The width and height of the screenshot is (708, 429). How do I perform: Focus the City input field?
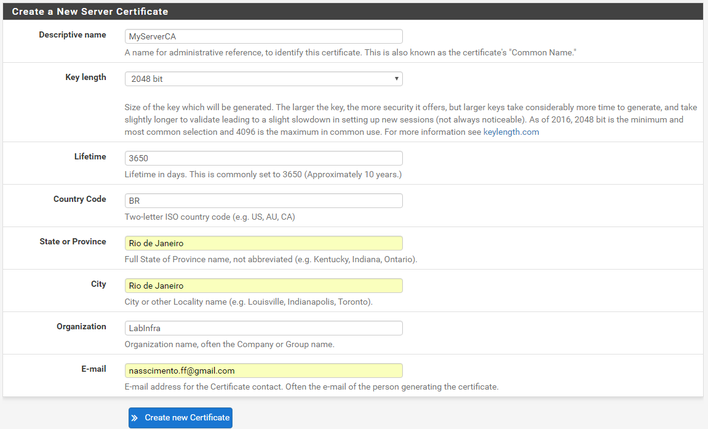tap(264, 286)
